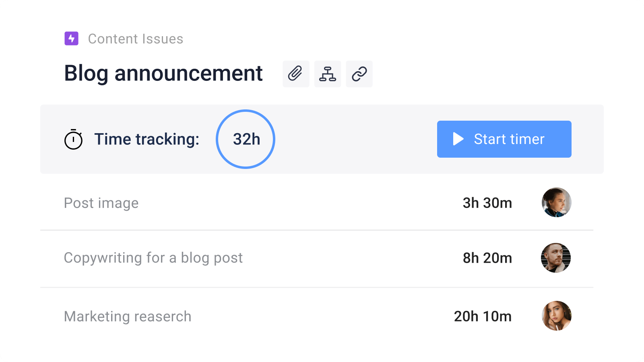
Task: Open Copywriting for a blog post subtask
Action: (x=153, y=258)
